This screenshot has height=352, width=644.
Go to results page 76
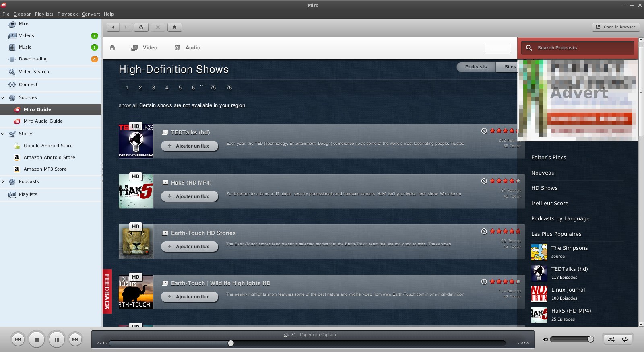click(x=229, y=88)
